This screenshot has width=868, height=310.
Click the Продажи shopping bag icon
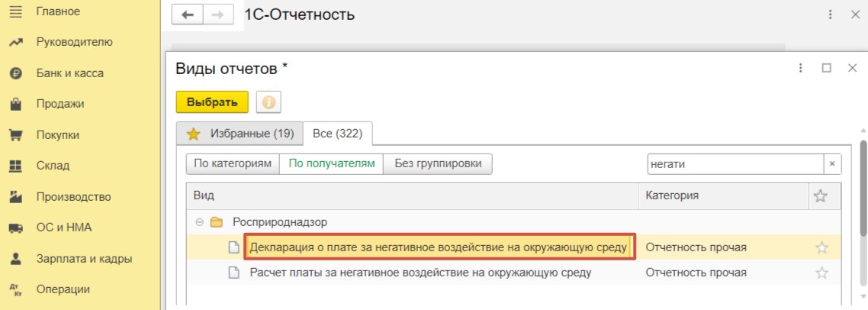(x=16, y=104)
